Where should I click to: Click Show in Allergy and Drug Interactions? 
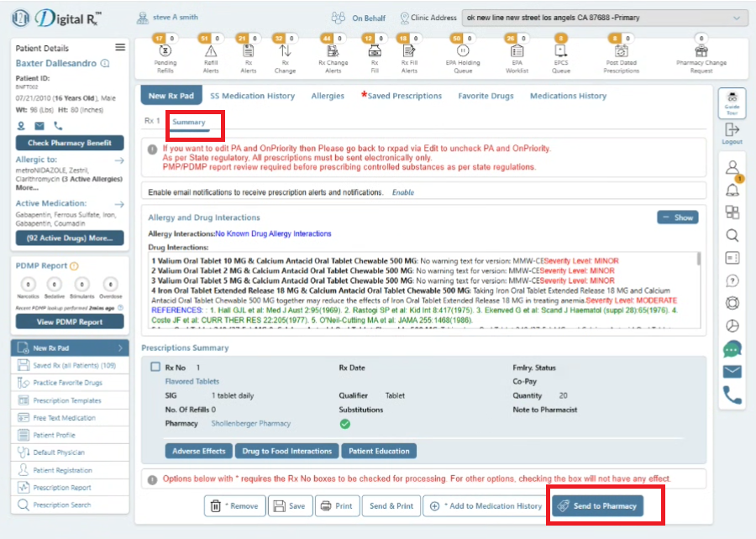(677, 217)
